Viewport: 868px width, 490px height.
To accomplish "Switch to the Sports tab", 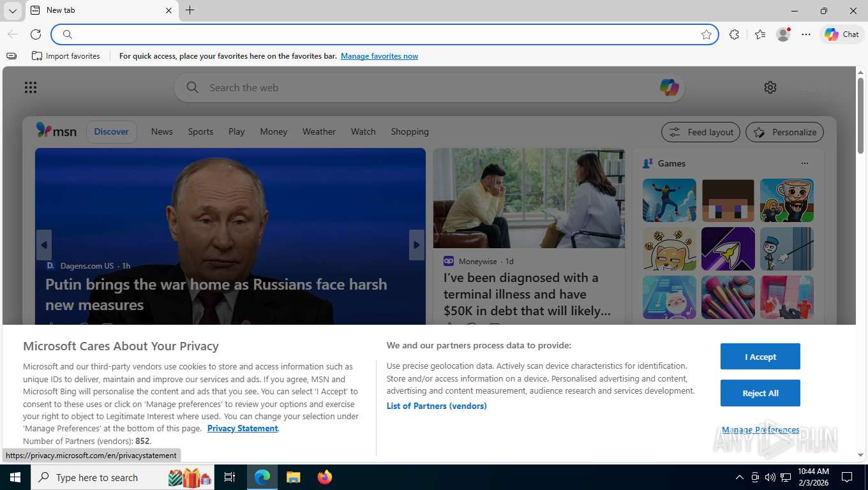I will click(200, 131).
